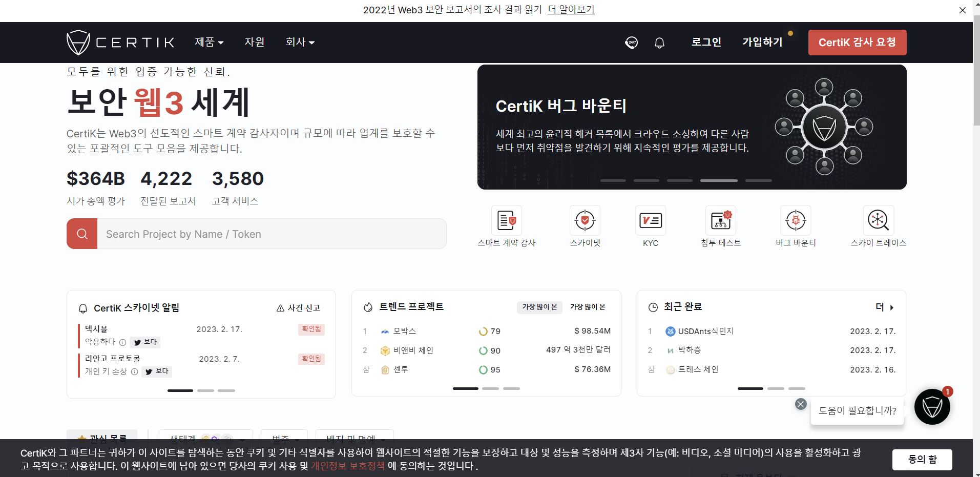Click the USDAnts식민지 project icon

coord(670,331)
